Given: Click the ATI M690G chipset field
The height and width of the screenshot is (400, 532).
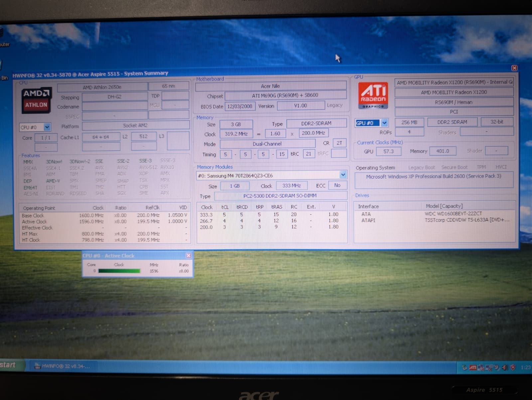Looking at the screenshot, I should click(x=285, y=95).
